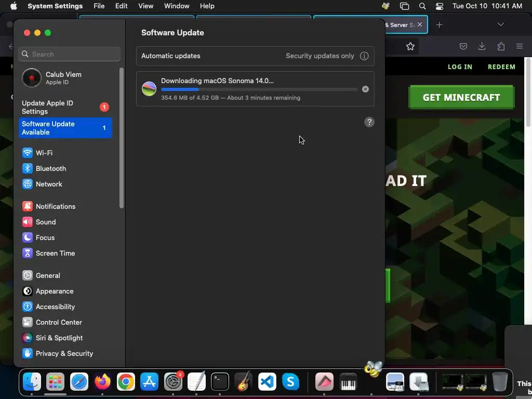The width and height of the screenshot is (532, 399).
Task: Select Update Apple ID Settings item
Action: click(65, 107)
